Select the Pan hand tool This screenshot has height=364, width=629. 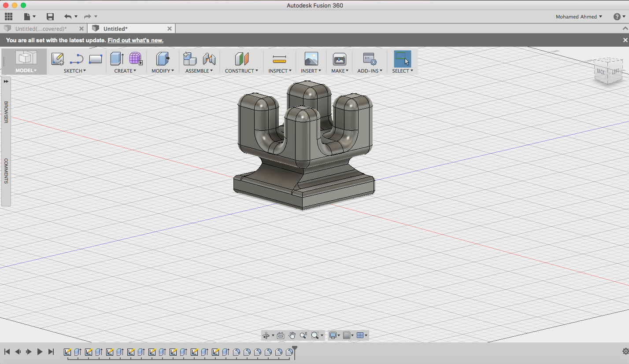(x=292, y=335)
